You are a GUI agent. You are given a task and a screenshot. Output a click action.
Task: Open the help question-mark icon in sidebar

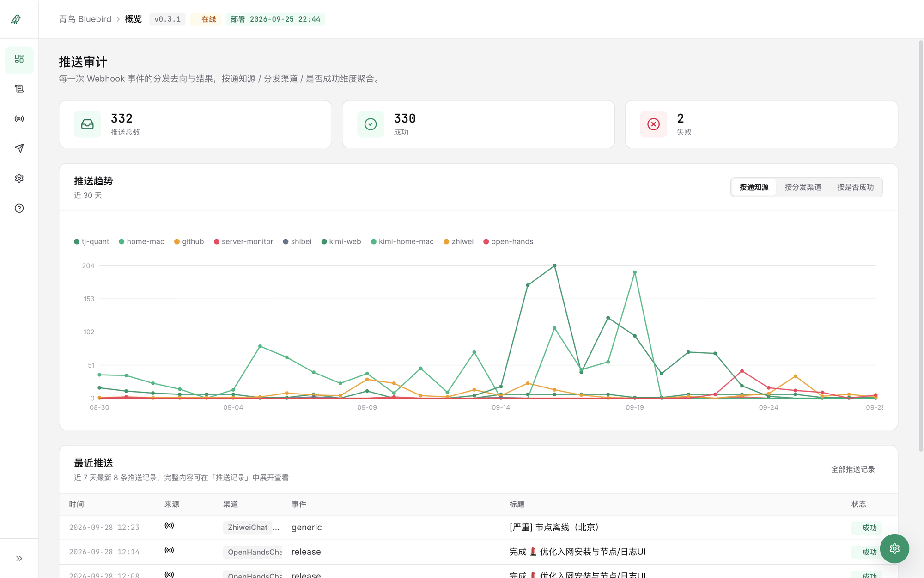pyautogui.click(x=19, y=208)
